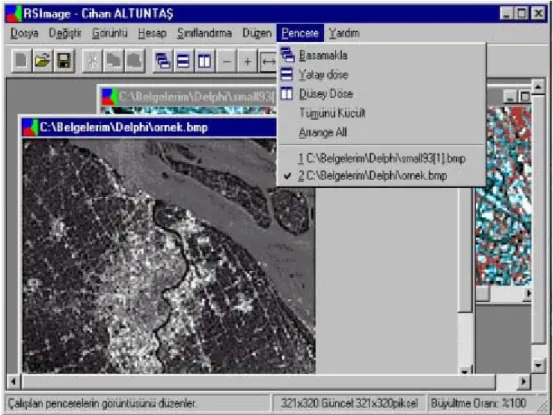Zoom out with the minus toolbar button
This screenshot has height=415, width=553.
click(x=227, y=61)
